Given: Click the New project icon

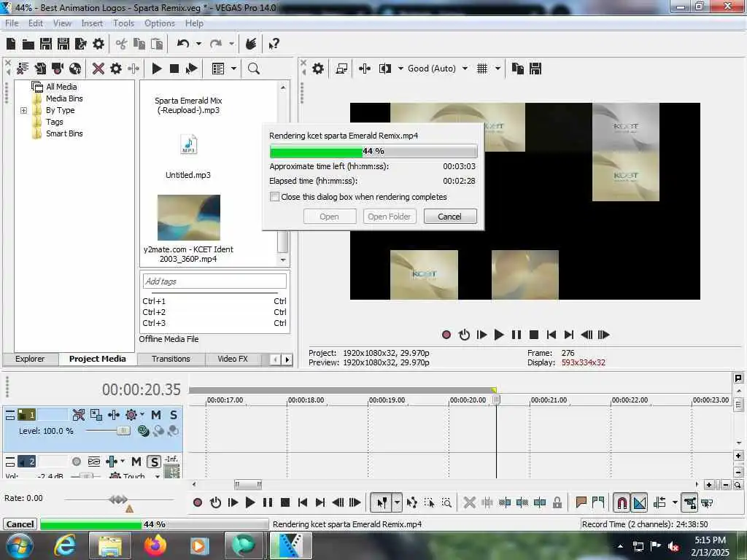Looking at the screenshot, I should click(x=11, y=44).
